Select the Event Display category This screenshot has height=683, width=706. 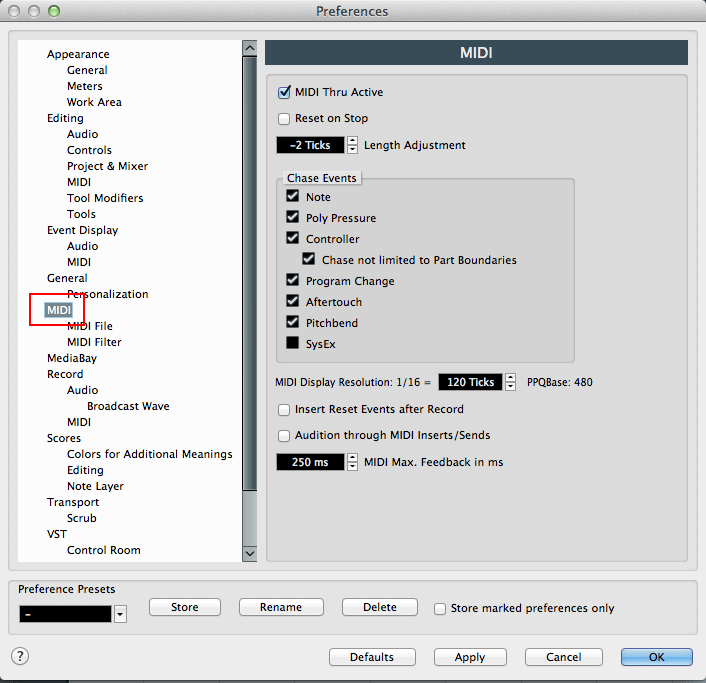(82, 230)
